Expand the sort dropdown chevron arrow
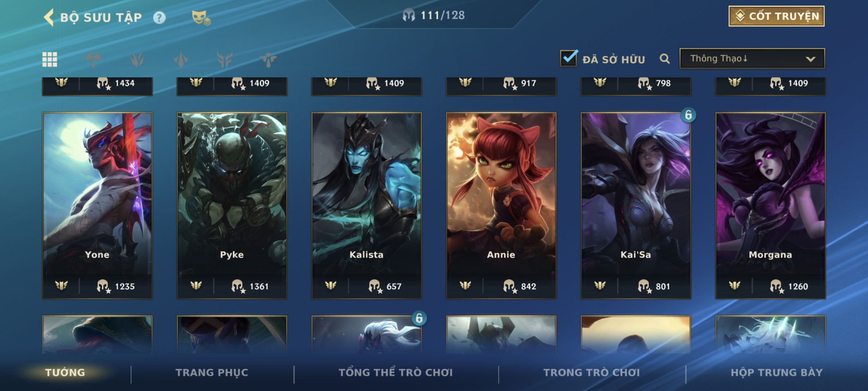Image resolution: width=868 pixels, height=391 pixels. (810, 59)
